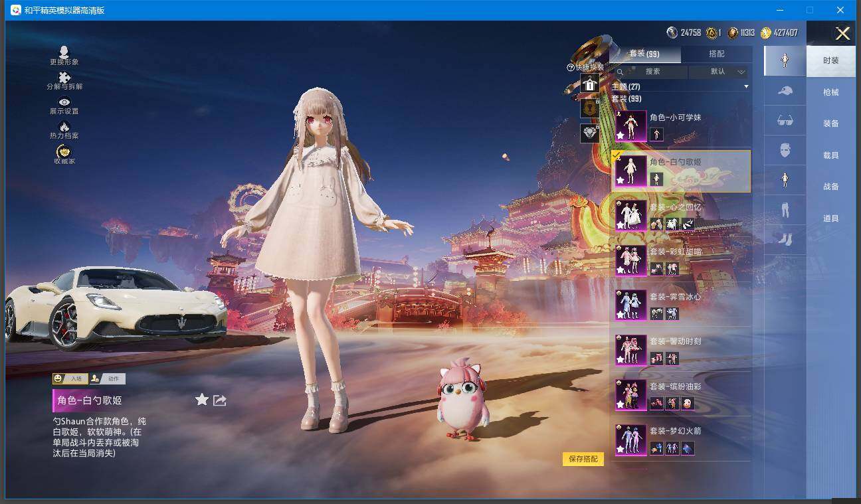The width and height of the screenshot is (861, 504).
Task: Select the 角色-小可学妹 outfit thumbnail
Action: 630,126
